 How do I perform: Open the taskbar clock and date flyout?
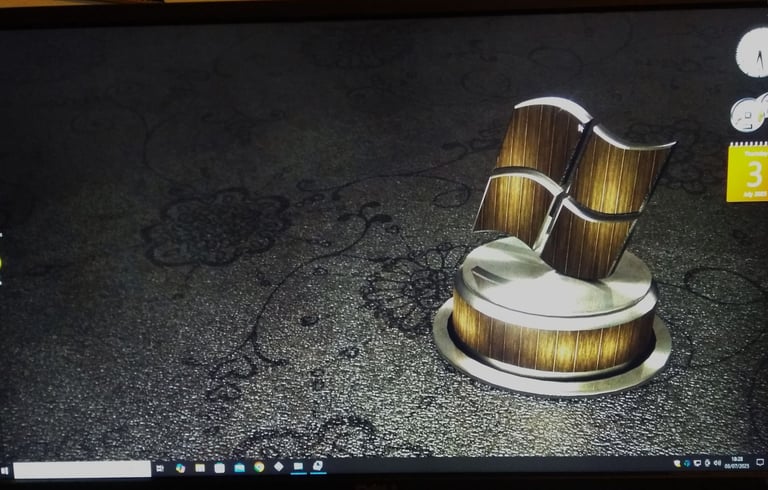(x=737, y=463)
